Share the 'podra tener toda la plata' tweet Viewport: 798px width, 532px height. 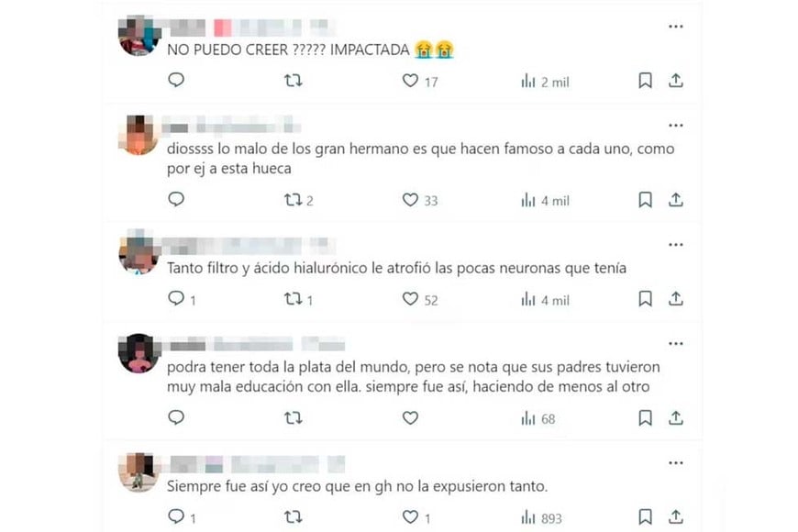click(x=675, y=418)
